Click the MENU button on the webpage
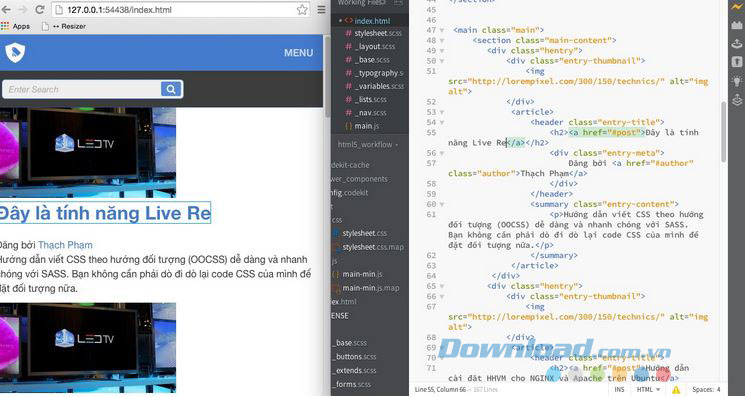The width and height of the screenshot is (745, 397). click(298, 53)
